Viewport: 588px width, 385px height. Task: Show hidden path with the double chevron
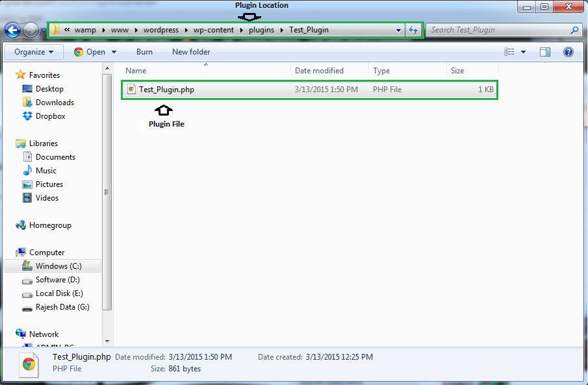click(67, 30)
